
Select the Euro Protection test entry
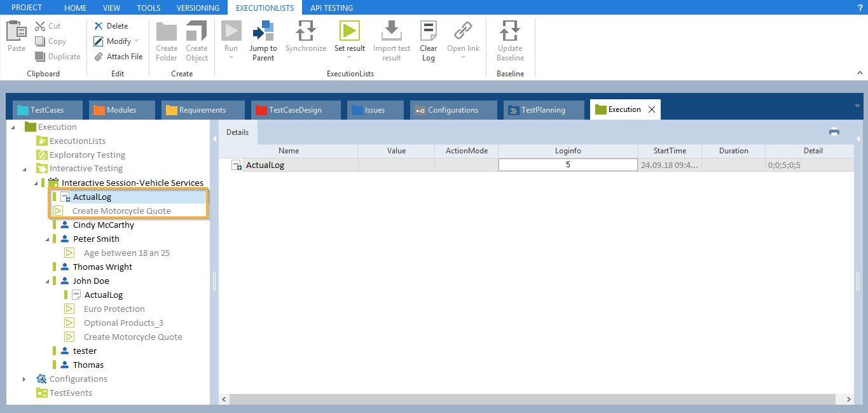pyautogui.click(x=114, y=309)
